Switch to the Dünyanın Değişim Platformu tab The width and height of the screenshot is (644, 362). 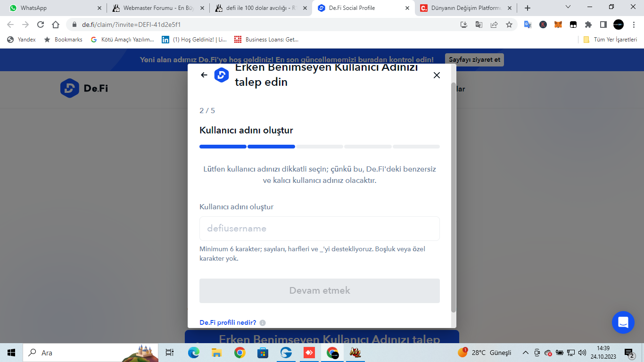tap(466, 8)
